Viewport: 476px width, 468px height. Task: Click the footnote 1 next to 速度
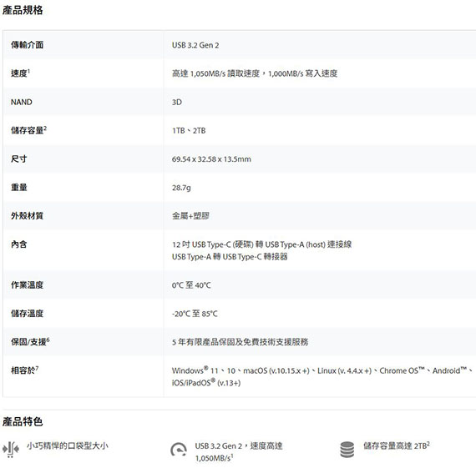pos(29,71)
